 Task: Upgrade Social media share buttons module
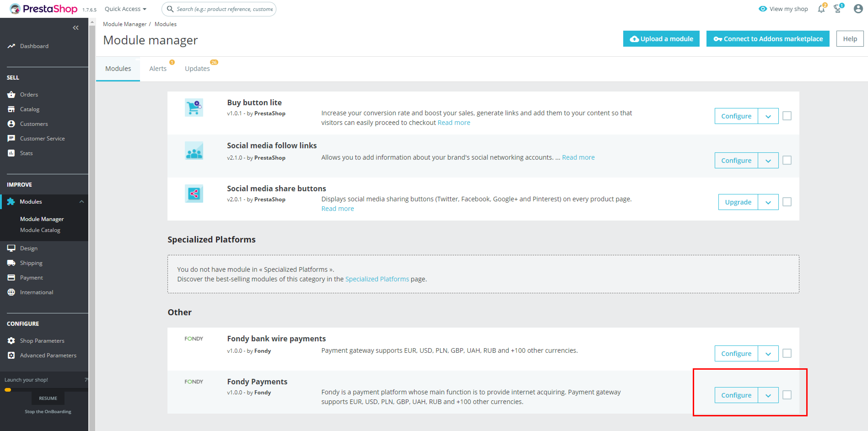click(x=738, y=202)
